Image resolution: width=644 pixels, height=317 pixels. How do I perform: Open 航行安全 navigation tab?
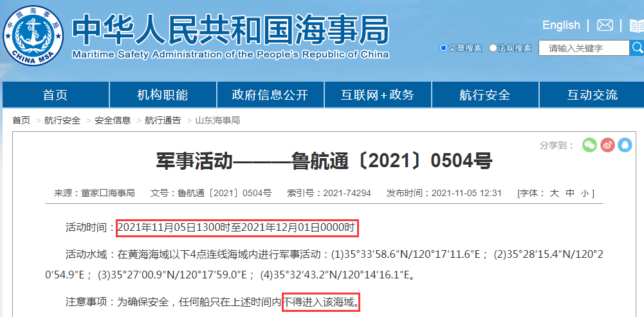(x=485, y=95)
